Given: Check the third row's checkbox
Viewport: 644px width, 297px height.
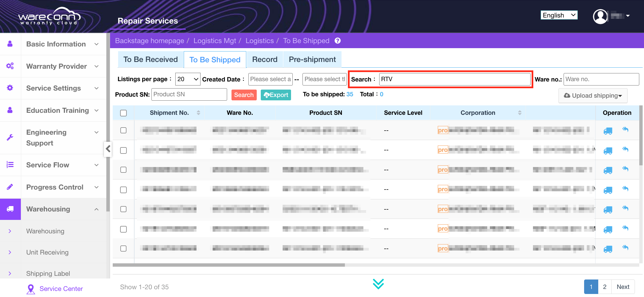Looking at the screenshot, I should pyautogui.click(x=123, y=170).
